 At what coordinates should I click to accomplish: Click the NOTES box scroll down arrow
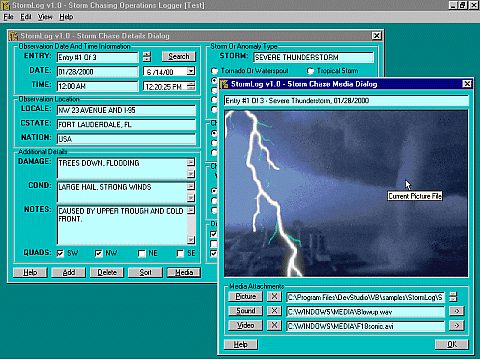[191, 240]
